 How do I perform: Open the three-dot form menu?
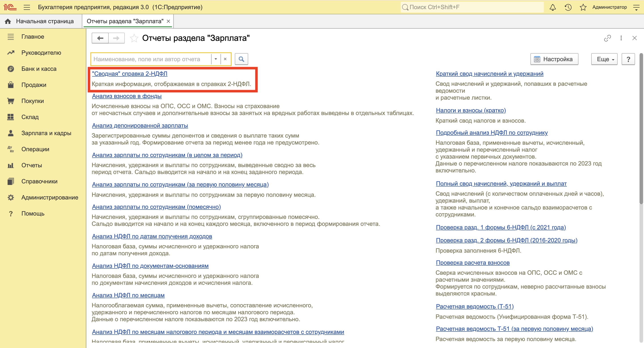(x=621, y=38)
